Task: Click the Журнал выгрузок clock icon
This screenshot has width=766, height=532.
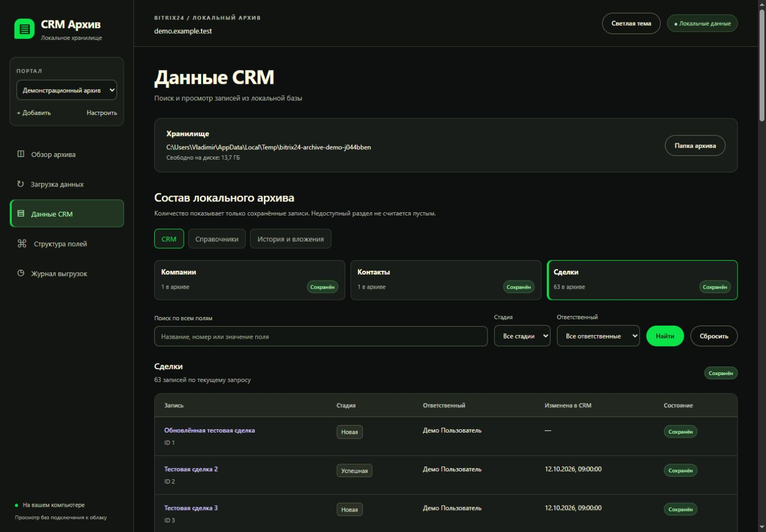Action: [21, 274]
